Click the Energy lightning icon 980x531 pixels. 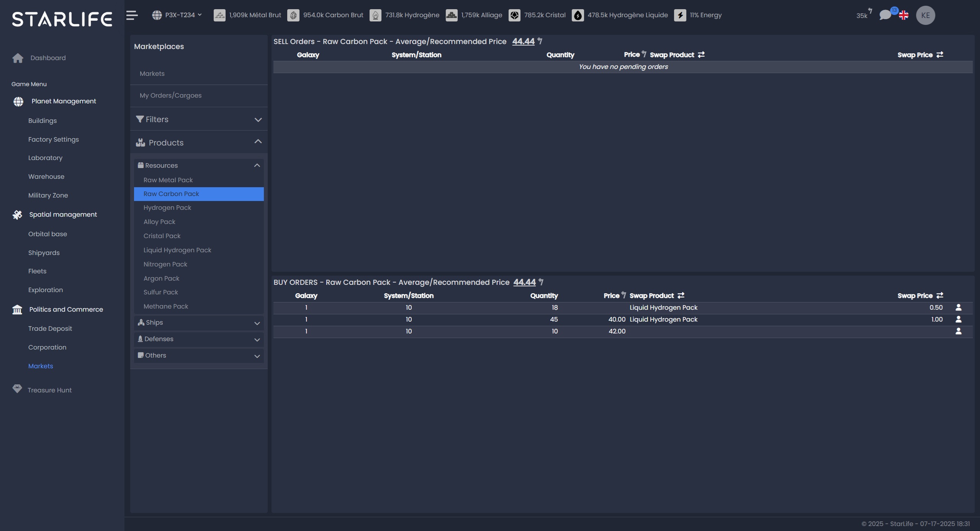point(680,15)
